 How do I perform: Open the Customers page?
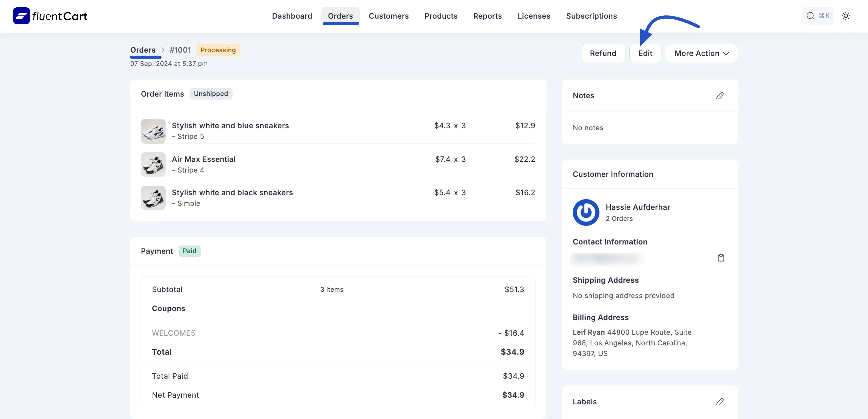click(x=389, y=16)
